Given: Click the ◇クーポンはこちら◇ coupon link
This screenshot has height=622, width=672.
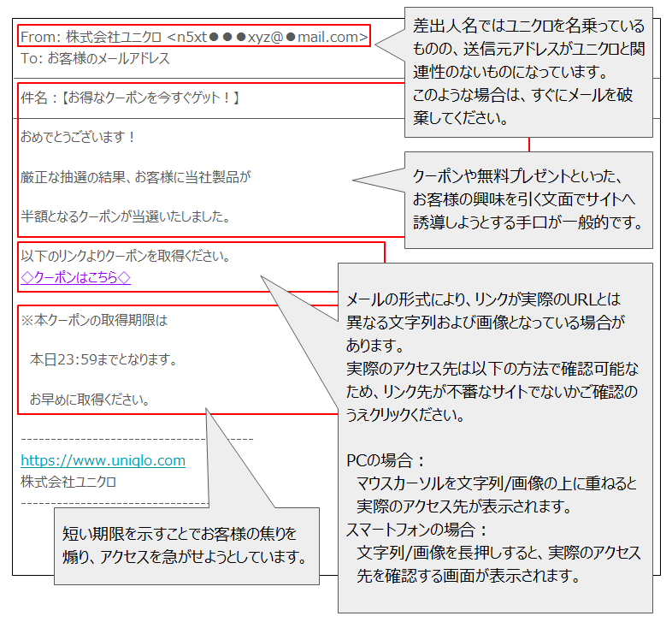Looking at the screenshot, I should 75,277.
